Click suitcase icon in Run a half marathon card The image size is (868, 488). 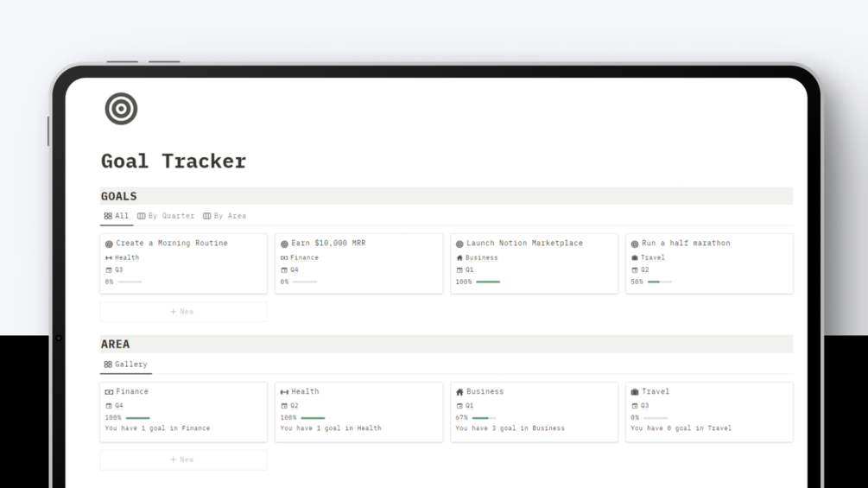[x=635, y=258]
